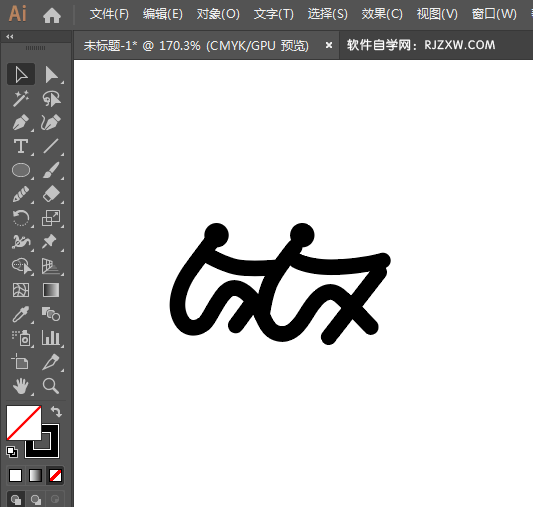
Task: Reset to default fill and stroke
Action: click(x=12, y=452)
